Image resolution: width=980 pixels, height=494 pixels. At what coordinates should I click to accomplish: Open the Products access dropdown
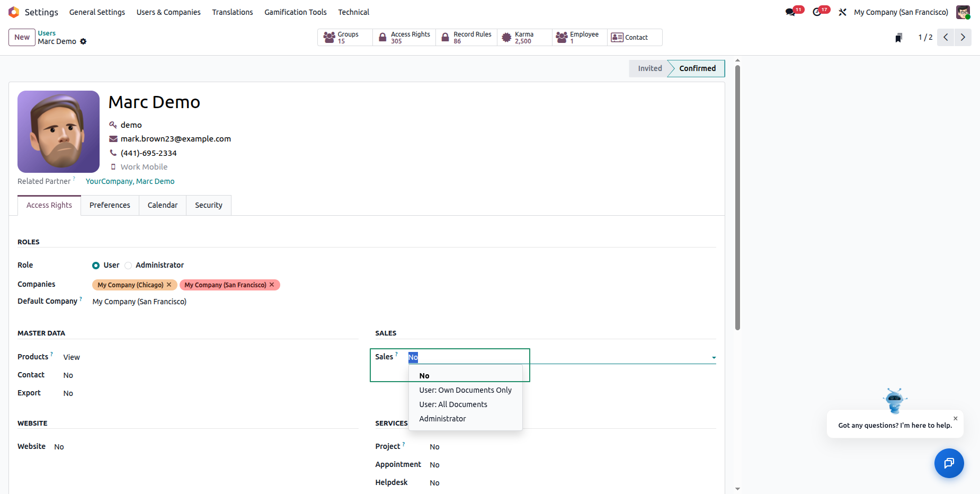[x=210, y=357]
